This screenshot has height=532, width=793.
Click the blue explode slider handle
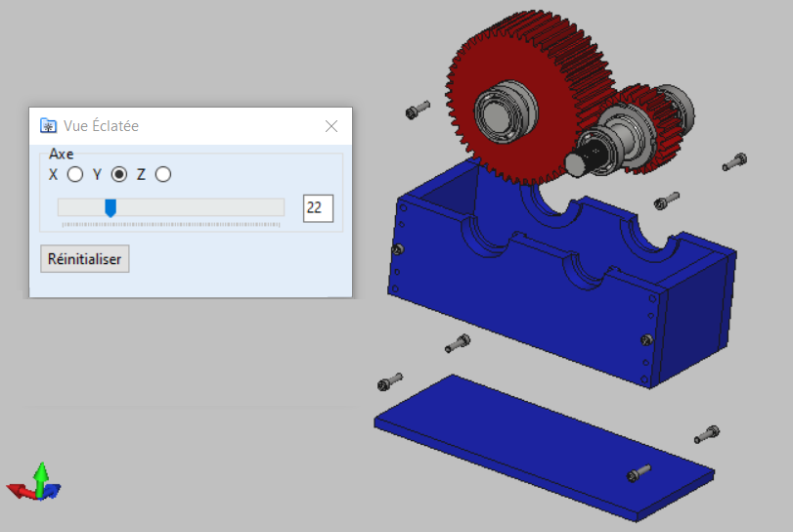tap(110, 207)
